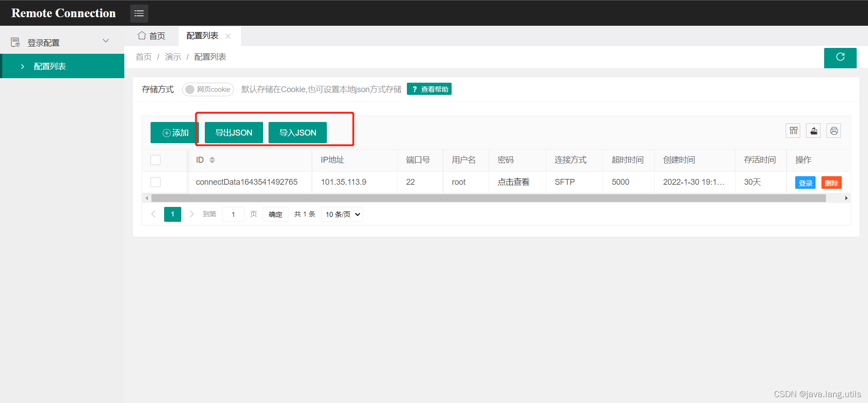Open the column filter grid icon

click(x=793, y=131)
